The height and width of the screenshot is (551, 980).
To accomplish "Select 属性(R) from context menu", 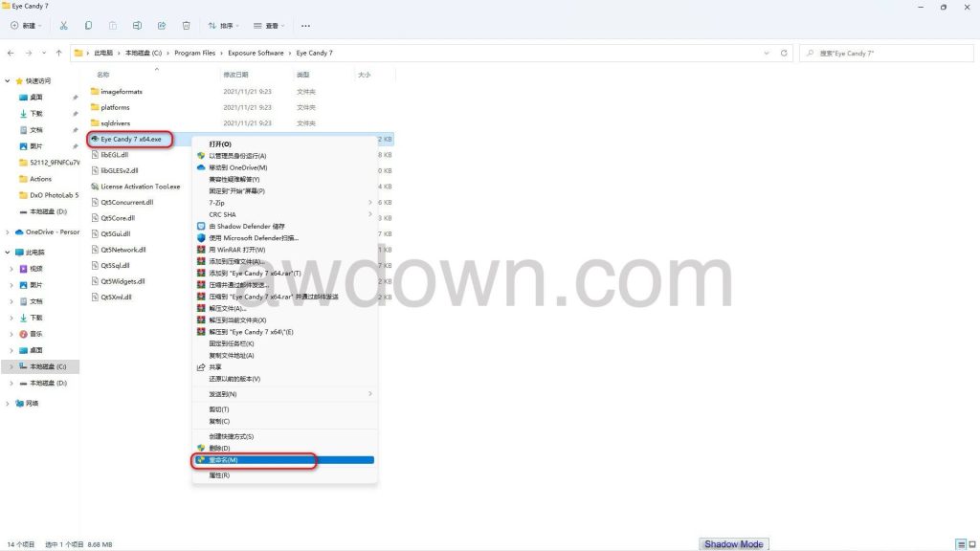I will click(x=219, y=475).
